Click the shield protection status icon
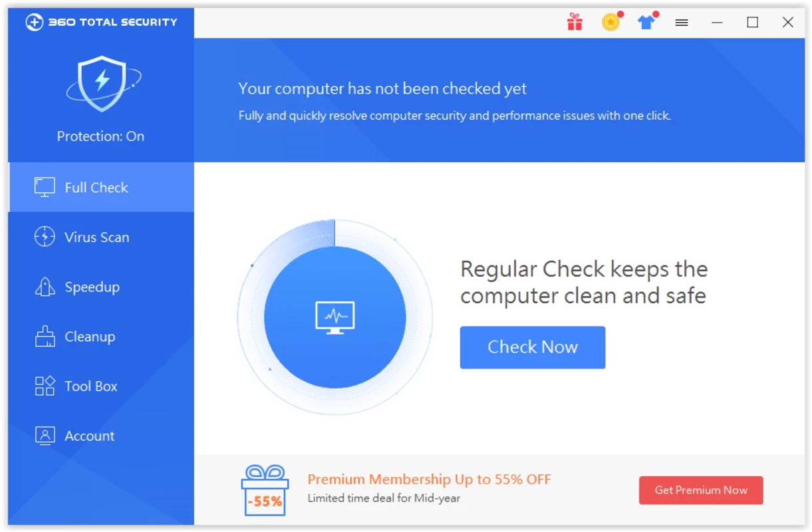Image resolution: width=812 pixels, height=532 pixels. tap(102, 82)
